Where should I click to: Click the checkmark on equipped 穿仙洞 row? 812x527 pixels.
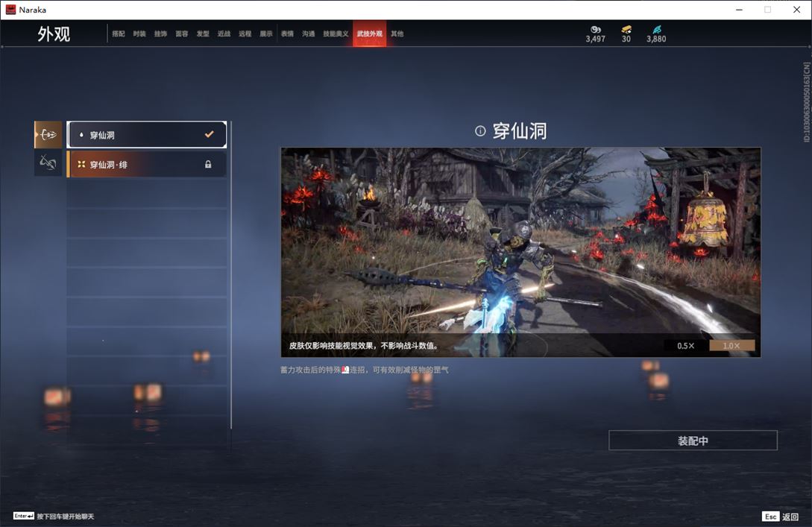210,135
